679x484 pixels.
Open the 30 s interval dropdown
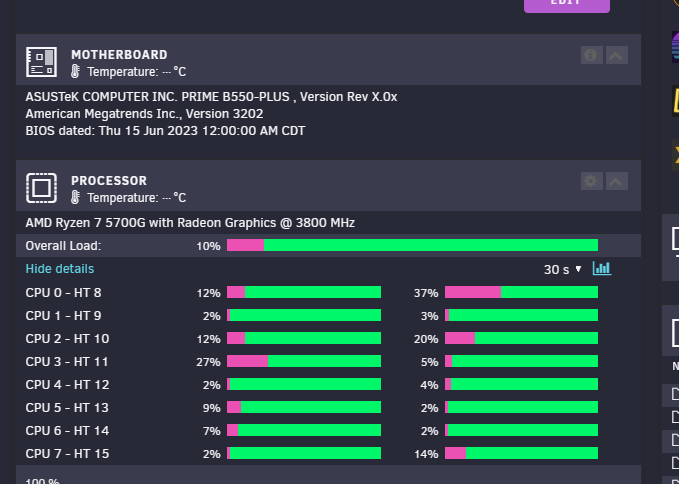click(x=563, y=269)
